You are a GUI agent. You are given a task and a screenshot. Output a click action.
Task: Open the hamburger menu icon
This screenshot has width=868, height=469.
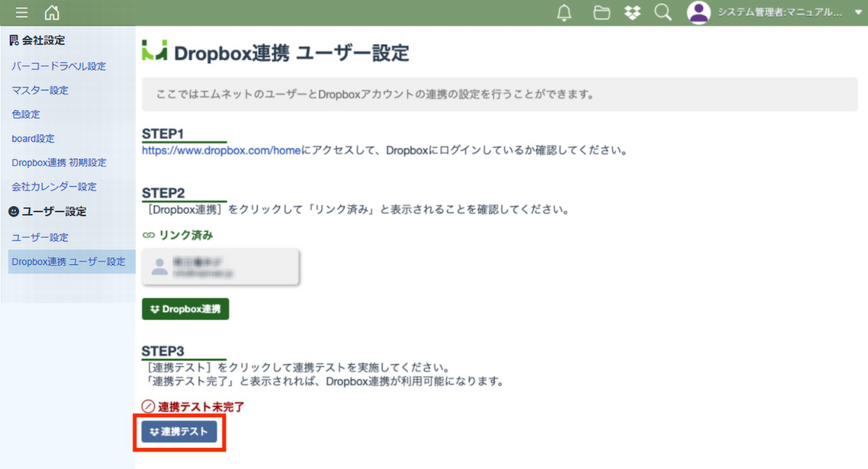tap(22, 12)
